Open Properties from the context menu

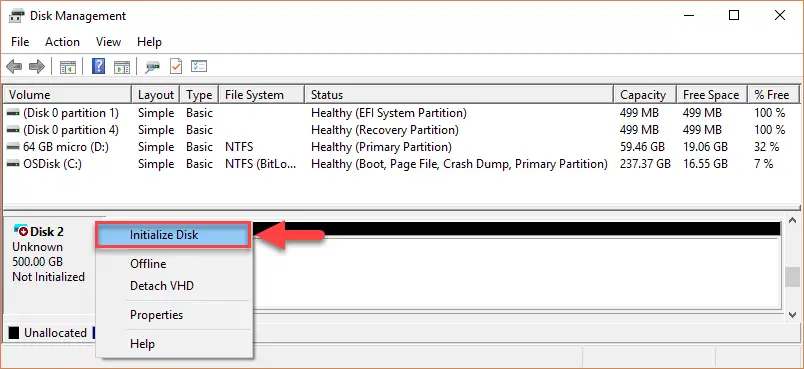click(x=156, y=315)
